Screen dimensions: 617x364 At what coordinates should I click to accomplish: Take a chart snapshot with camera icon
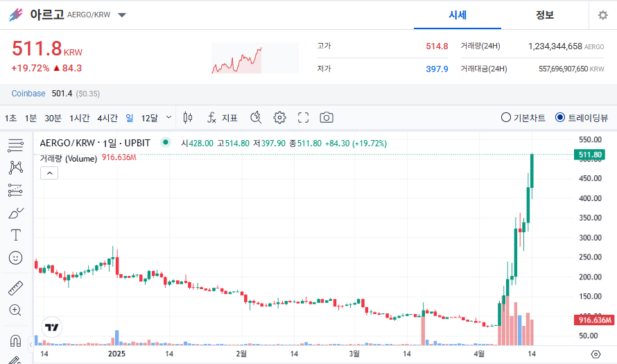327,117
